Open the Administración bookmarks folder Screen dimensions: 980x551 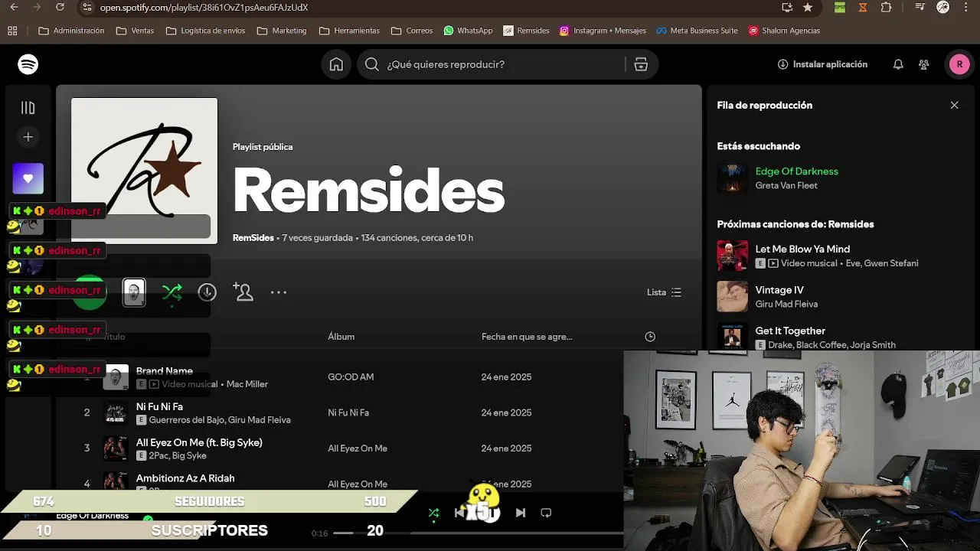tap(71, 31)
